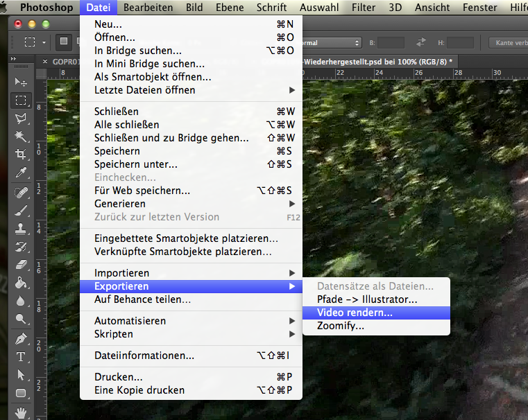The image size is (528, 420).
Task: Open the Ebene menu
Action: point(230,8)
